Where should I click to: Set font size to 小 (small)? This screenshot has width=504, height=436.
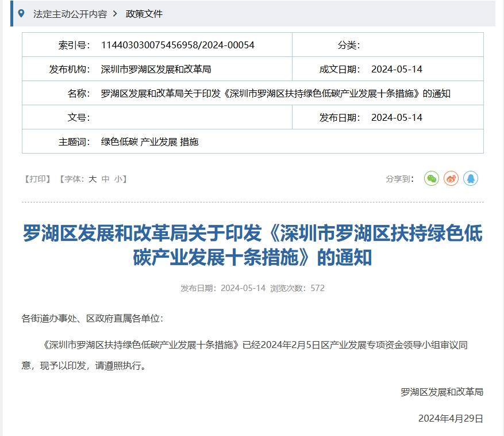118,179
